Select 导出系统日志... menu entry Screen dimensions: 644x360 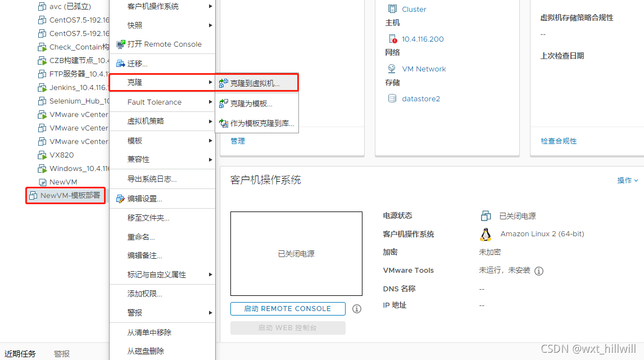point(162,179)
